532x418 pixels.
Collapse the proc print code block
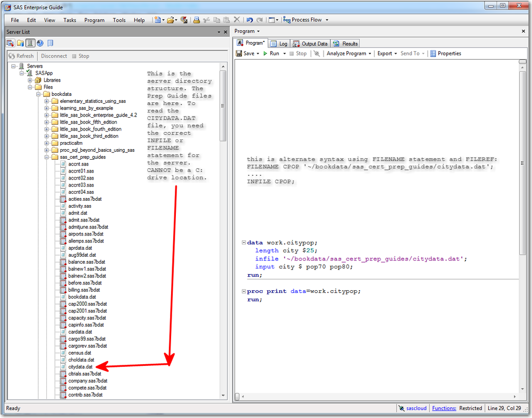click(244, 292)
